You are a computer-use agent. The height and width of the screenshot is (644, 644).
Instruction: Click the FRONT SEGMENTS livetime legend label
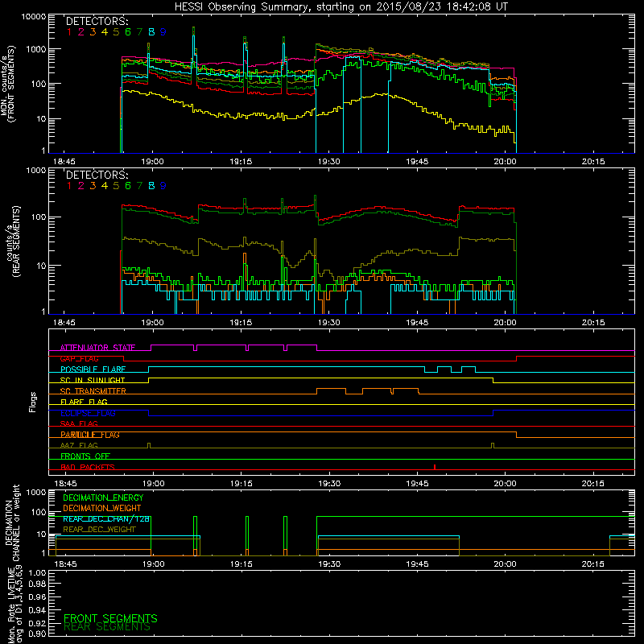[x=110, y=618]
